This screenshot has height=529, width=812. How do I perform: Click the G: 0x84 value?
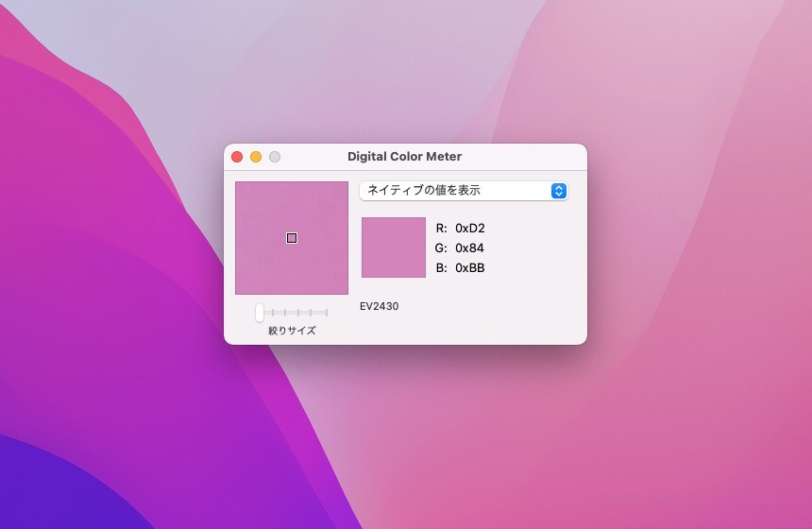click(460, 248)
